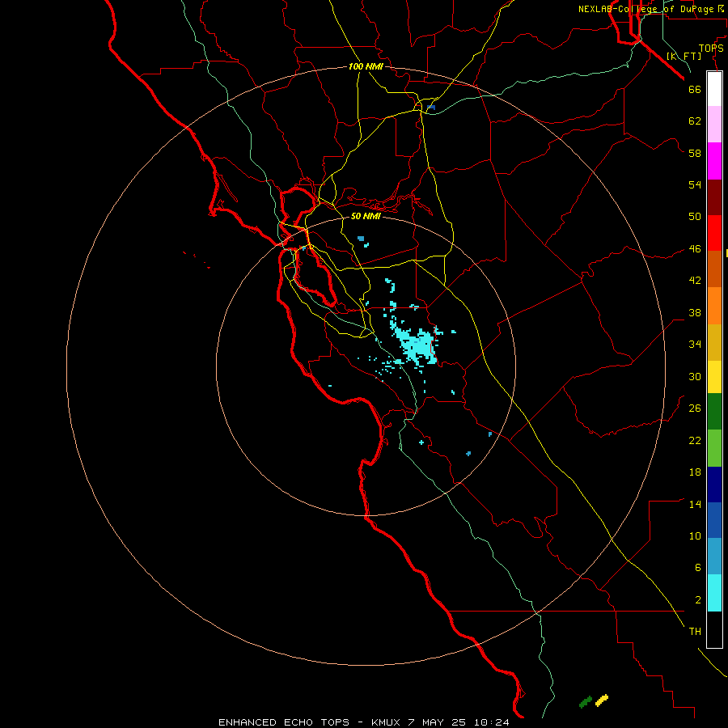Pick the bright yellow legend swatch

pos(714,377)
